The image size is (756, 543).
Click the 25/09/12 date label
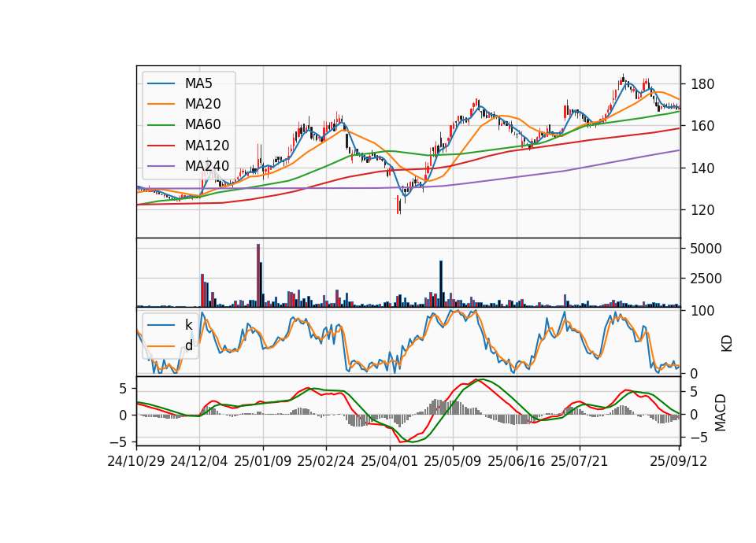pos(678,461)
